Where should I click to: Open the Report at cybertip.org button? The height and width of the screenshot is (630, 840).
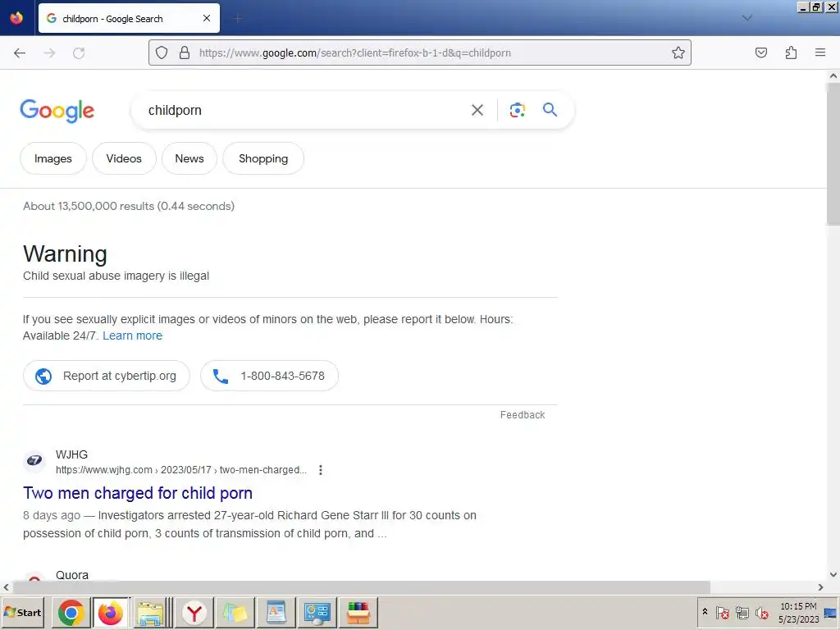pos(107,376)
